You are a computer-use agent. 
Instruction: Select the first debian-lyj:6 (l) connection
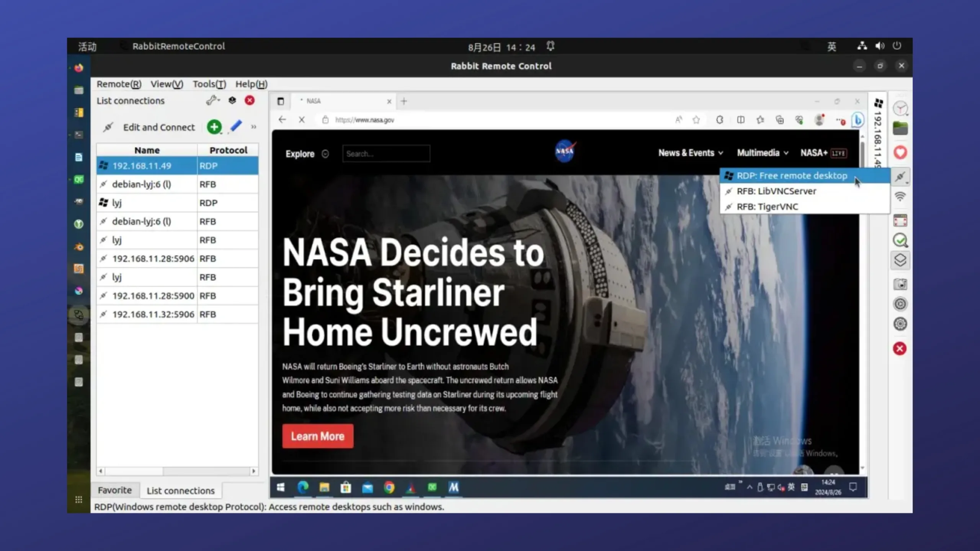pos(178,184)
